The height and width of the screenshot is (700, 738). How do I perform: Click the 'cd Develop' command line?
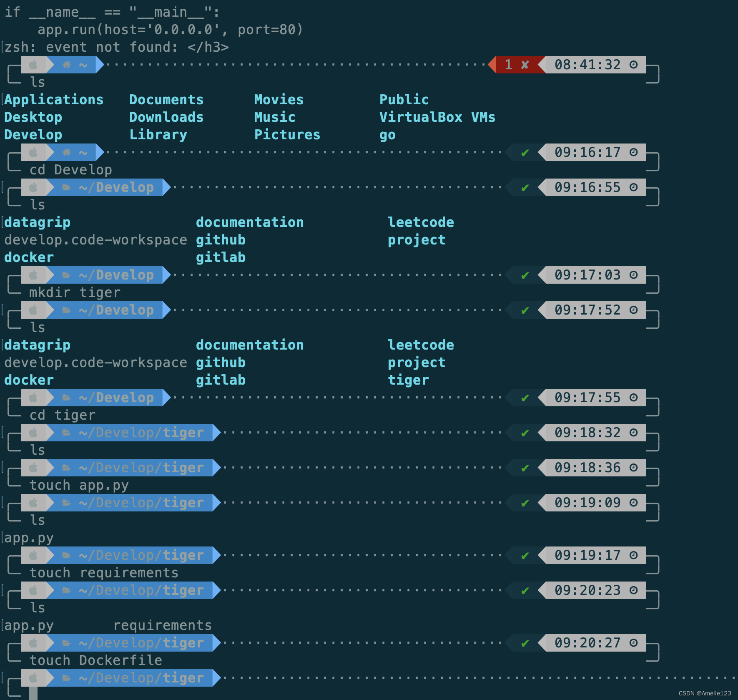coord(70,170)
